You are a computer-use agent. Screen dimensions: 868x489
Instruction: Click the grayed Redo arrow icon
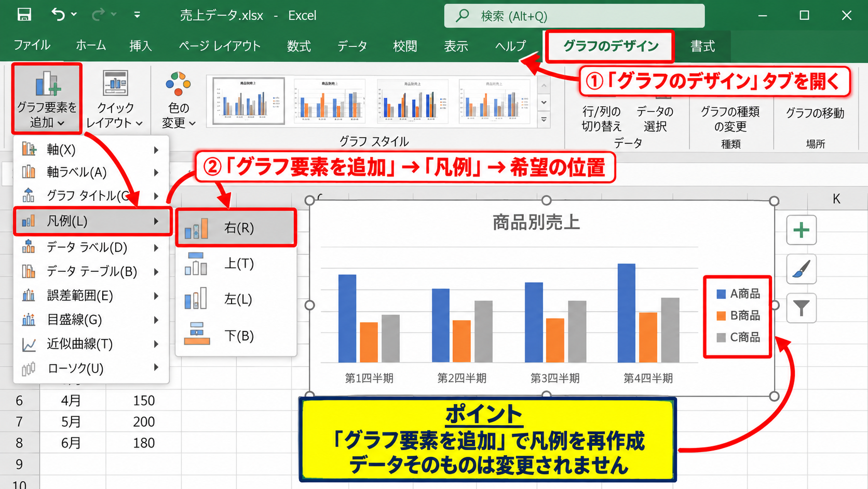[x=98, y=15]
